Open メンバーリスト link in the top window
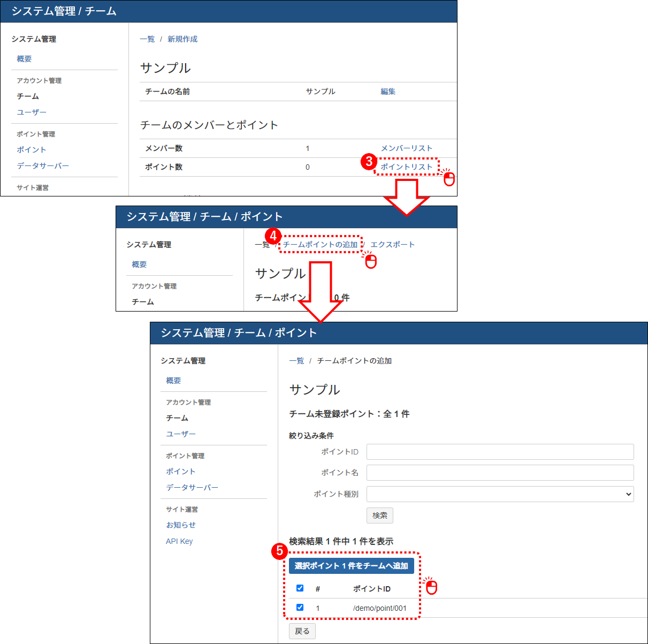This screenshot has height=644, width=648. 406,148
